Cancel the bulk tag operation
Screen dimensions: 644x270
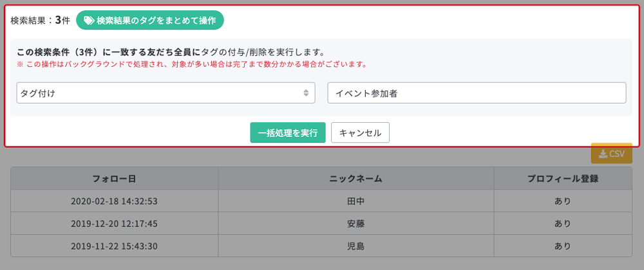360,132
